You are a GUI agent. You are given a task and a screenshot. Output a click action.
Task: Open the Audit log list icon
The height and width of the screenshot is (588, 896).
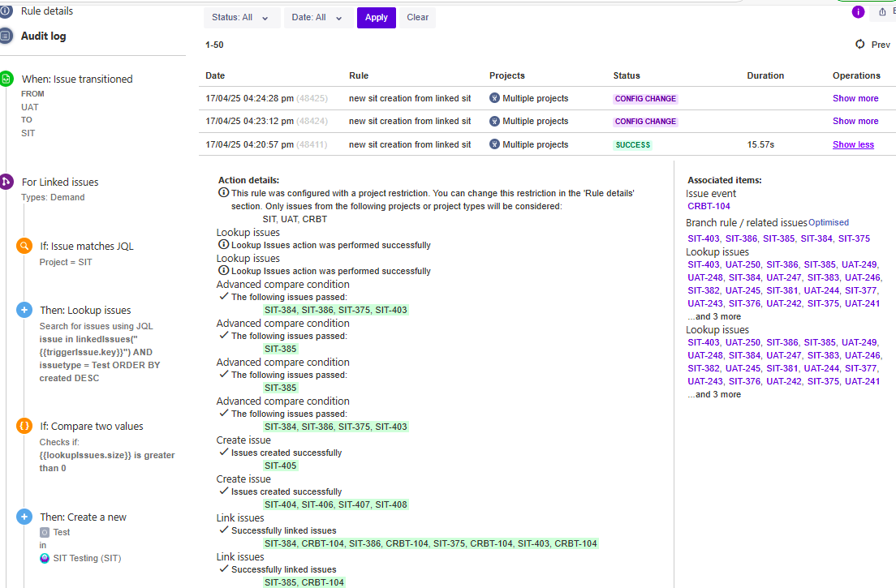pos(6,36)
